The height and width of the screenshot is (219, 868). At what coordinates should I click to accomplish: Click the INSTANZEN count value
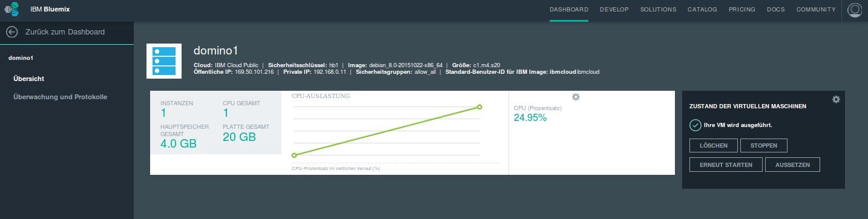[163, 113]
